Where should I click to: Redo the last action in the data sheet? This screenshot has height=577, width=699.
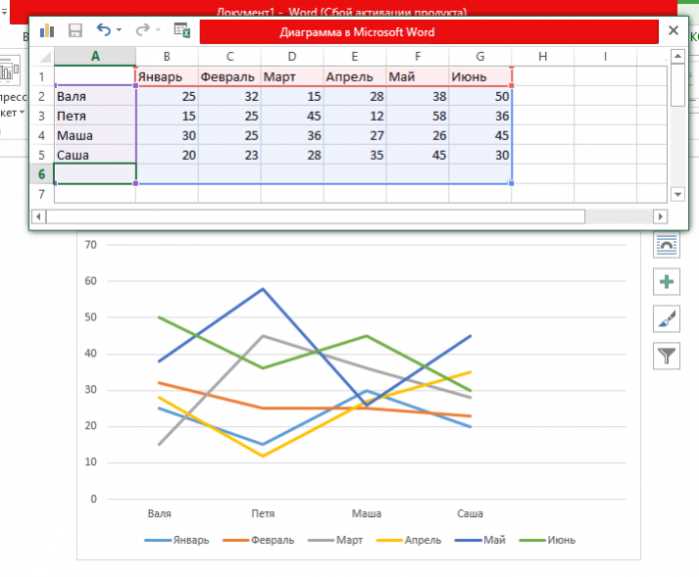143,30
